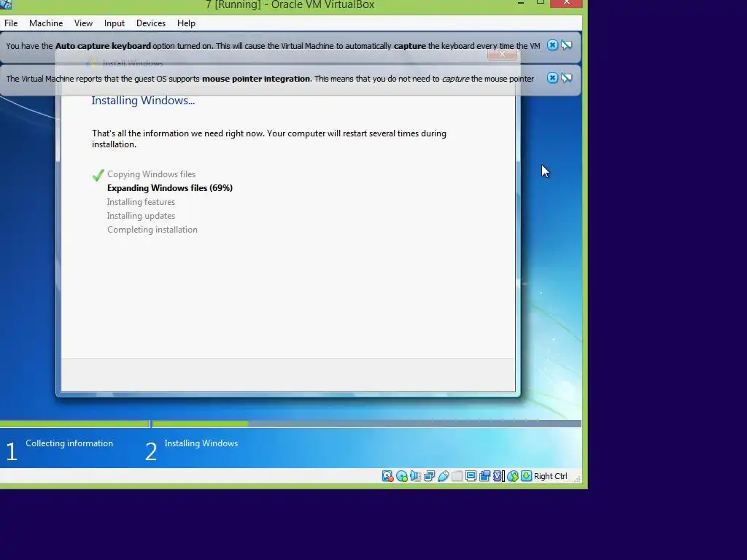747x560 pixels.
Task: Minimize the VirtualBox window
Action: pyautogui.click(x=521, y=2)
